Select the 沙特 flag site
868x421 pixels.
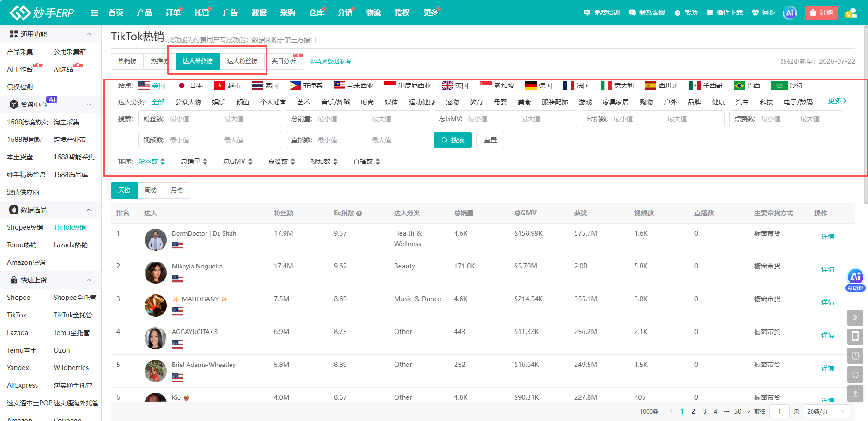787,85
